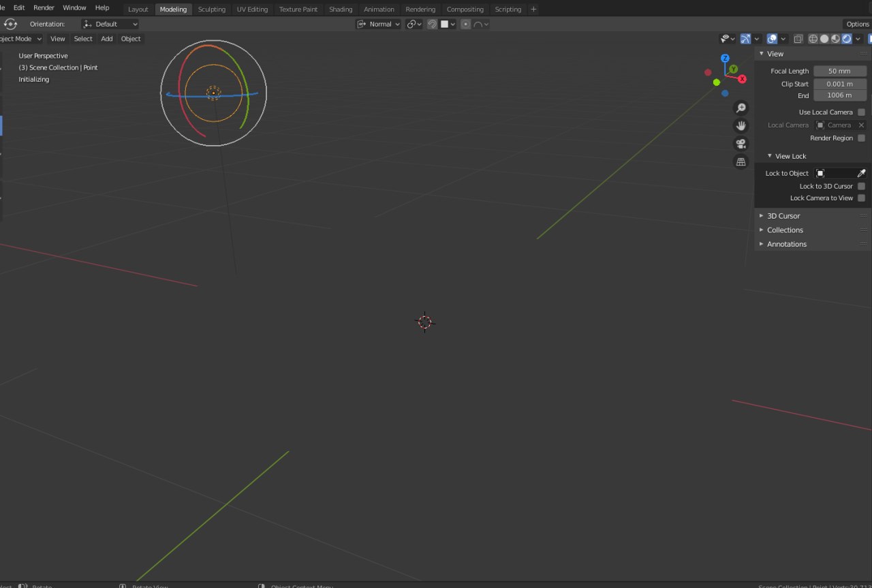Open the Orientation Default dropdown
The image size is (872, 588).
(x=110, y=24)
